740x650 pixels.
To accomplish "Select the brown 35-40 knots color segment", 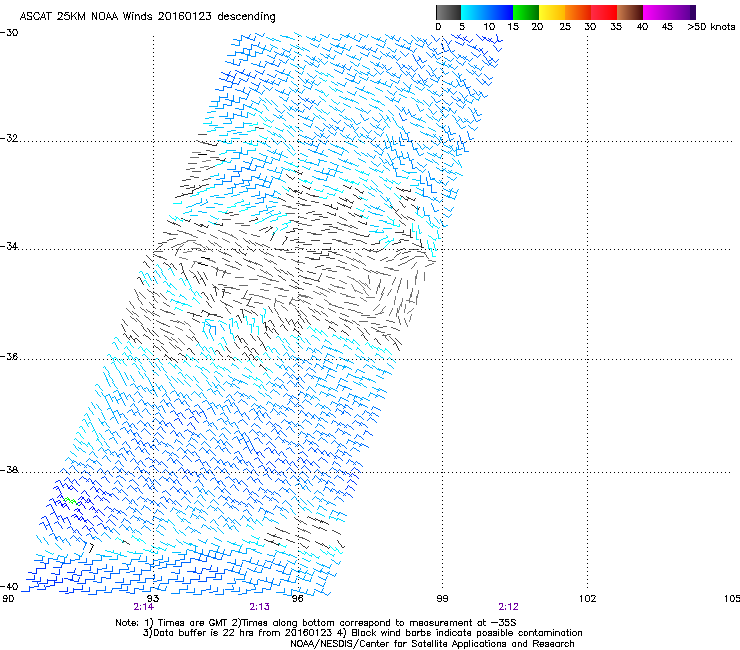I will 630,12.
